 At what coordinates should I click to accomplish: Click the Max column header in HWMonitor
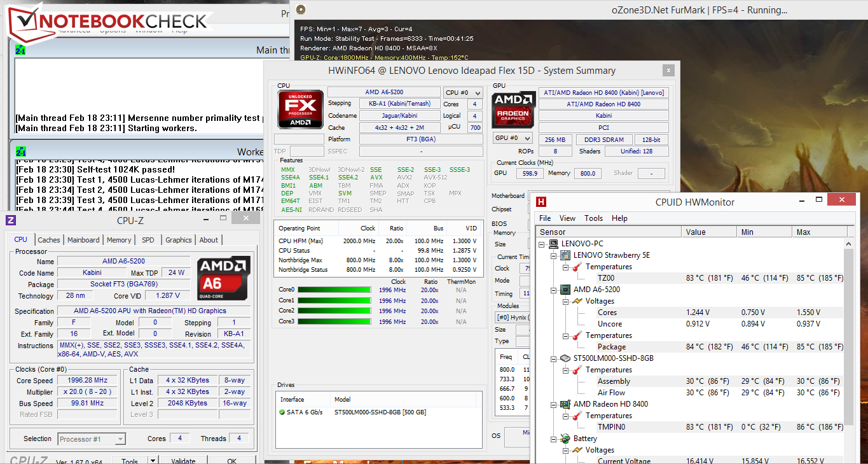click(x=818, y=232)
